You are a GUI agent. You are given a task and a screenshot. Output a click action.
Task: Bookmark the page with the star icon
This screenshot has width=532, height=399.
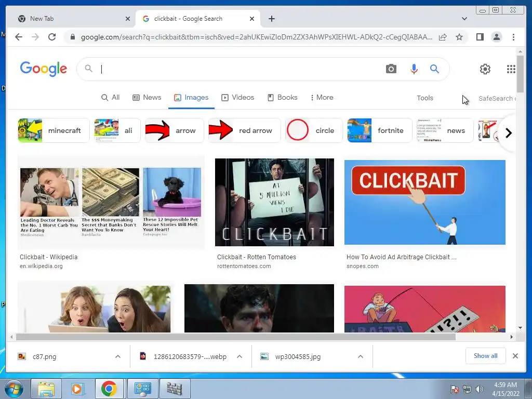pyautogui.click(x=459, y=37)
